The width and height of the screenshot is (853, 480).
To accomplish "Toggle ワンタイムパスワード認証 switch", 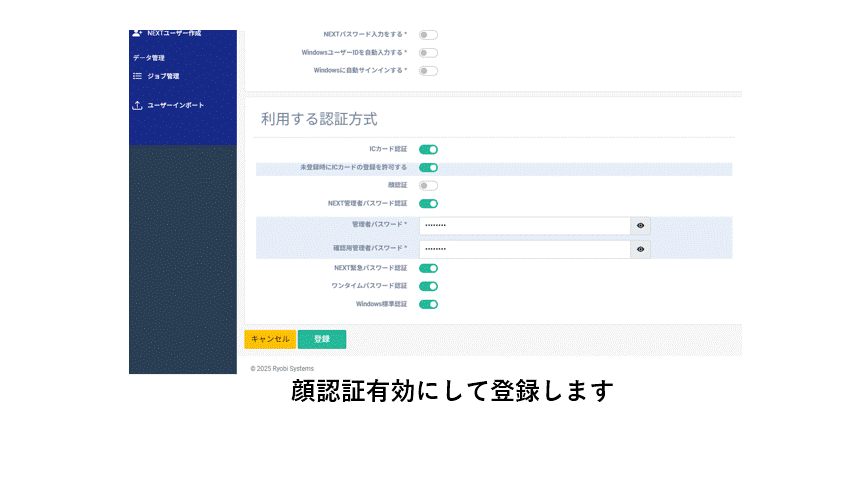I will point(428,286).
